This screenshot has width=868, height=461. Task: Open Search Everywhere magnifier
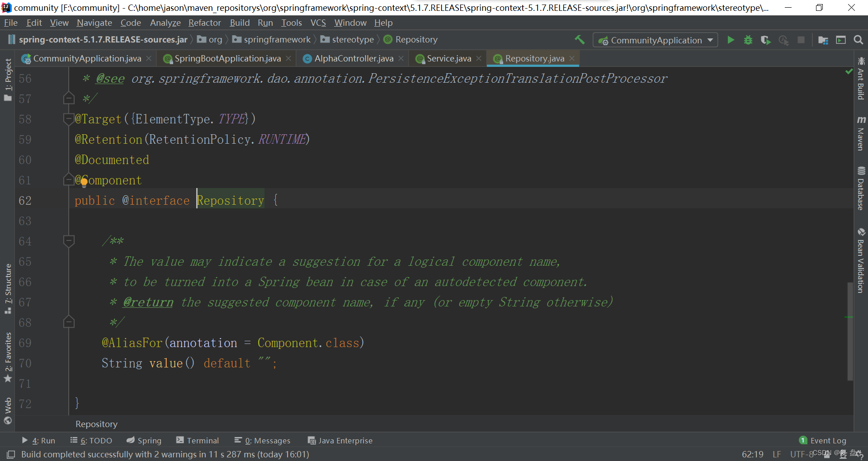click(858, 40)
